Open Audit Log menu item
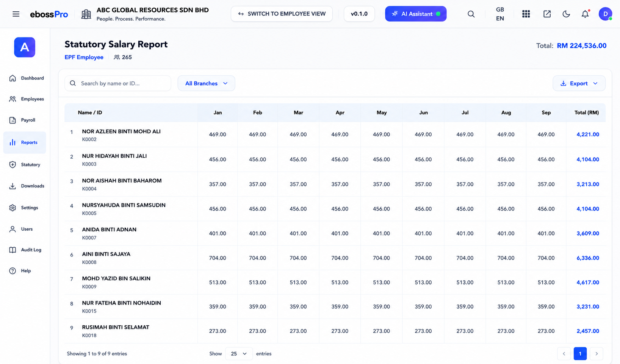This screenshot has width=620, height=364. tap(25, 250)
